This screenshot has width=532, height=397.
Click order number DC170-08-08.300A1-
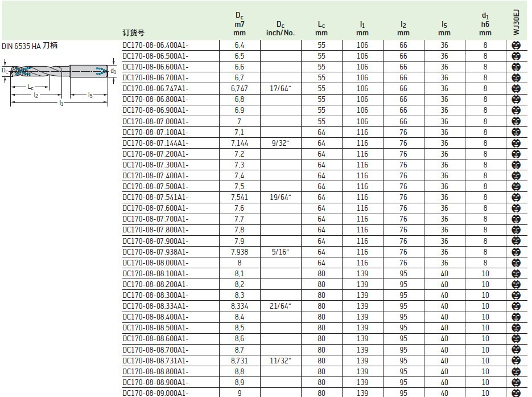(x=155, y=296)
